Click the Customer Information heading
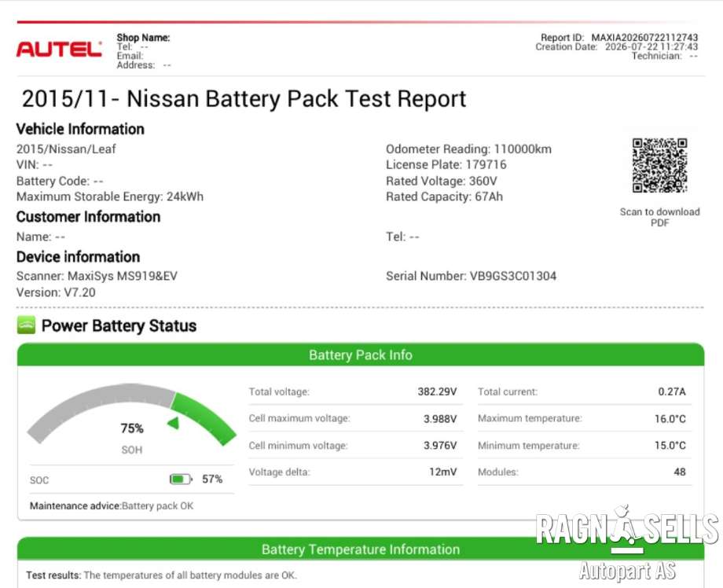 (88, 217)
